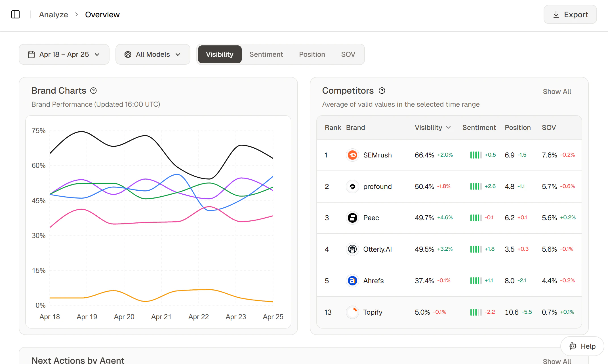Click the Ahrefs brand logo
Image resolution: width=608 pixels, height=364 pixels.
(x=352, y=281)
